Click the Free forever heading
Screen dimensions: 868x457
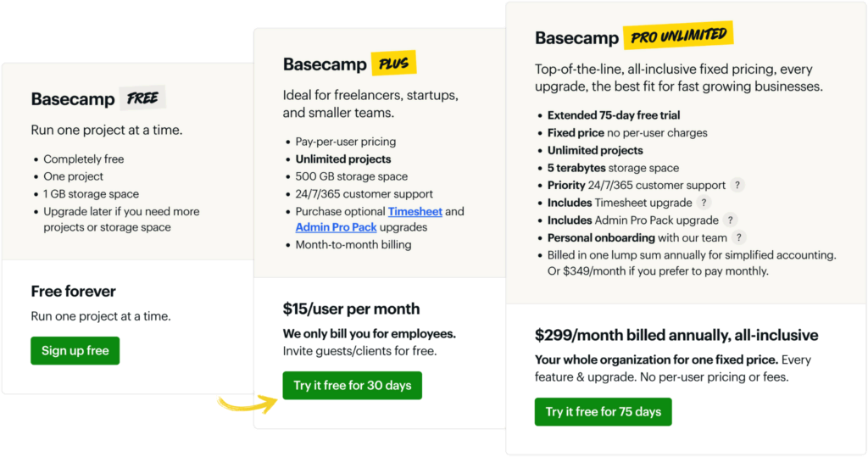click(73, 291)
